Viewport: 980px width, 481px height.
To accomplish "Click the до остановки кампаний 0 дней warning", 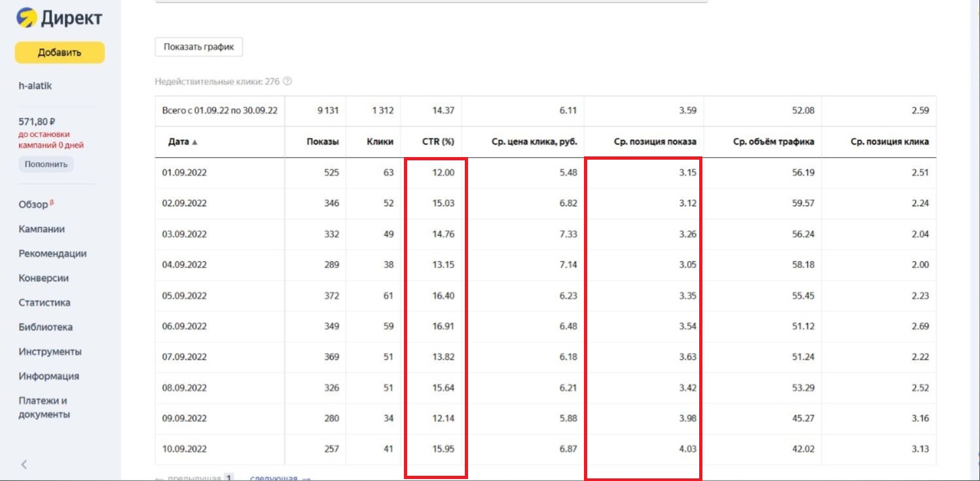I will [x=51, y=139].
